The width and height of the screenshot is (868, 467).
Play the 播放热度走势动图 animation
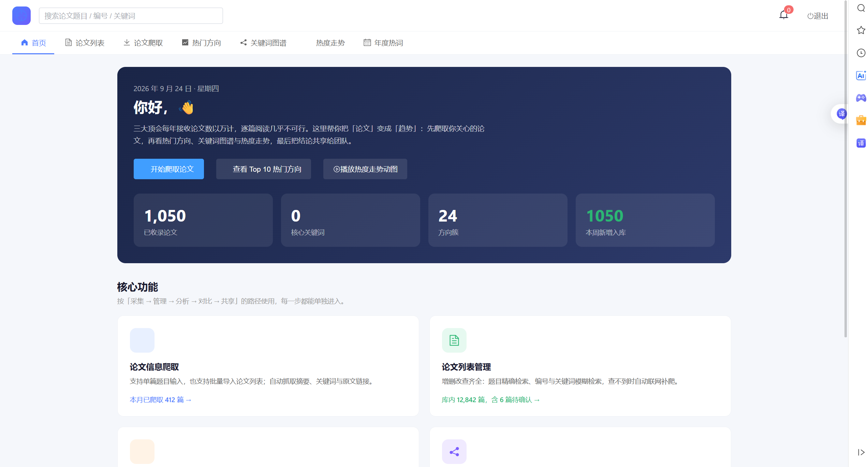[x=365, y=169]
